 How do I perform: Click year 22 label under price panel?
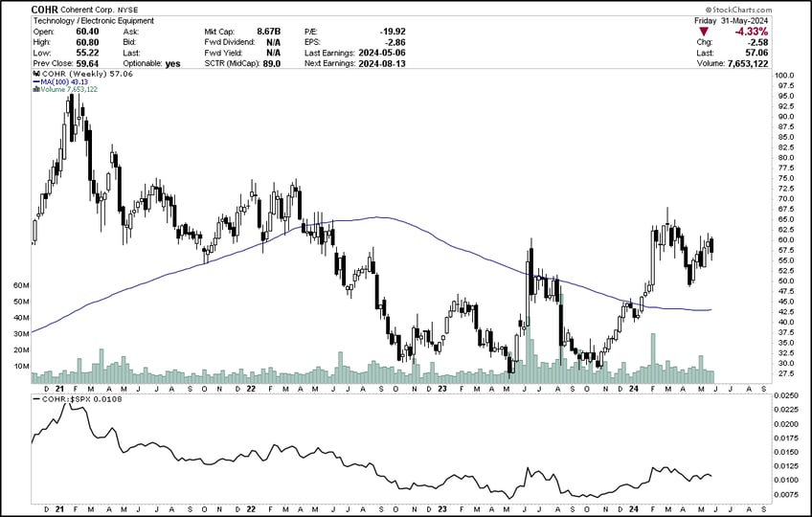(x=251, y=388)
